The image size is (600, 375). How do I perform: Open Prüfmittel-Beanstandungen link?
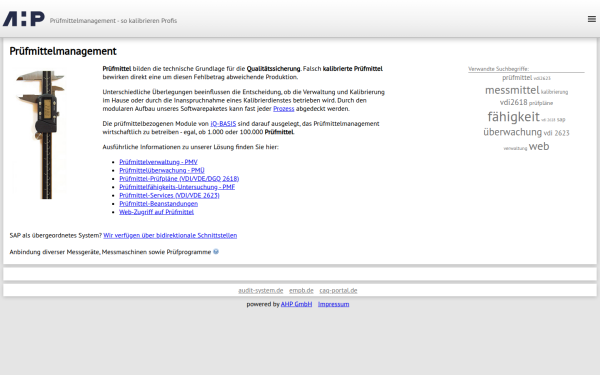click(158, 204)
